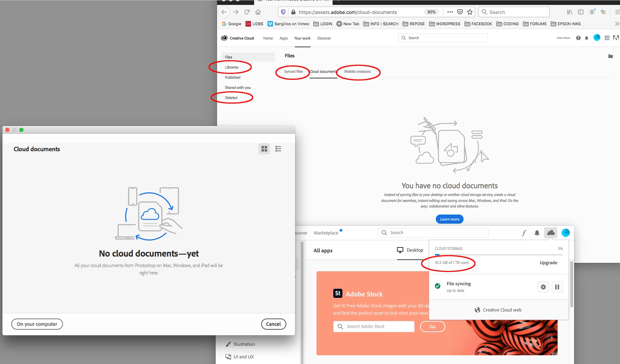This screenshot has width=620, height=364.
Task: Open FORUMS bookmarks folder
Action: [x=535, y=24]
